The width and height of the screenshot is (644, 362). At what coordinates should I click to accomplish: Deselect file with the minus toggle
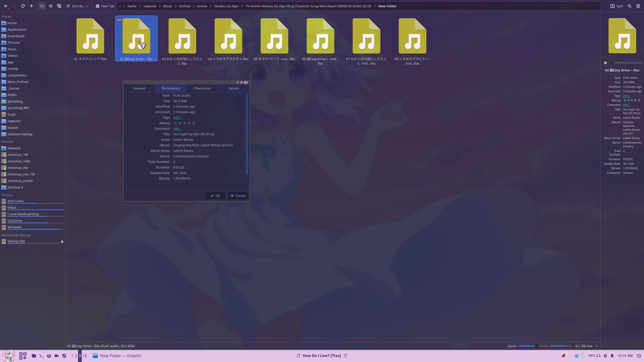coord(119,20)
